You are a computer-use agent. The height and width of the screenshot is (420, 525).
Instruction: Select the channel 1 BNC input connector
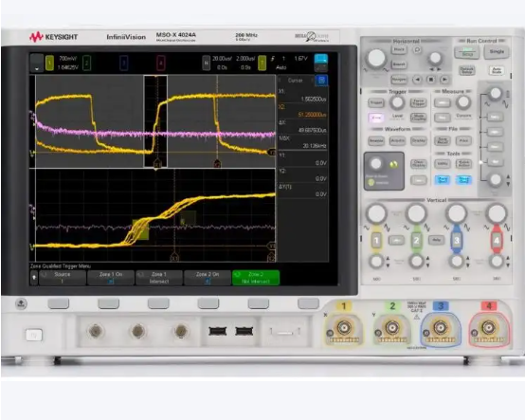344,327
